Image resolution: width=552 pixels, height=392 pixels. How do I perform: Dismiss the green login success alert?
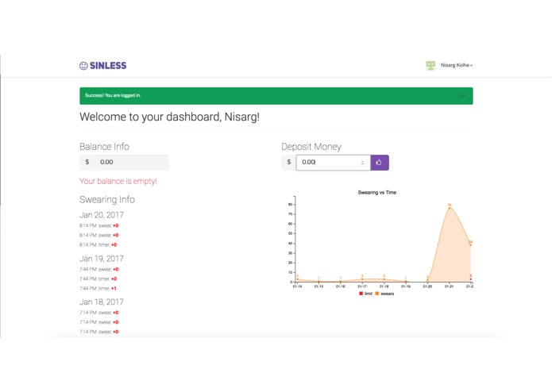click(x=462, y=96)
